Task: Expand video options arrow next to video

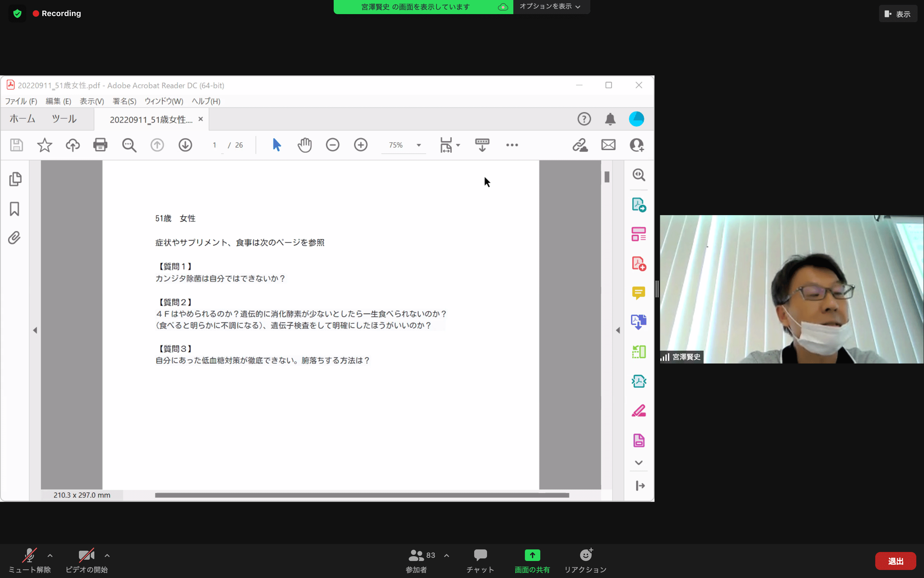Action: pyautogui.click(x=107, y=556)
